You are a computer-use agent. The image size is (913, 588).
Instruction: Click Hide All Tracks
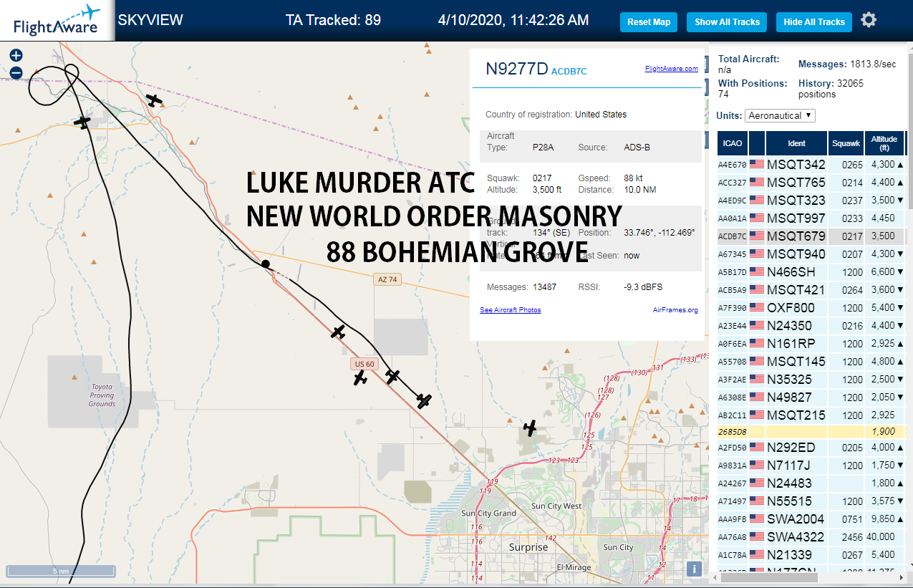pyautogui.click(x=814, y=22)
